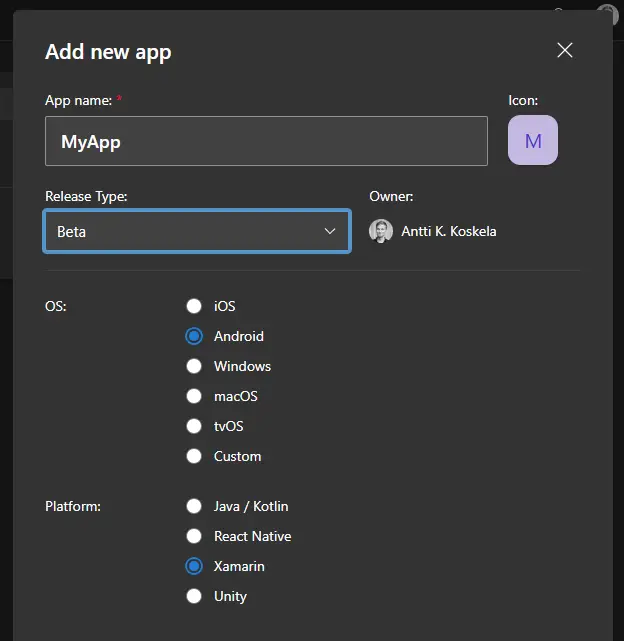The width and height of the screenshot is (624, 641).
Task: Click the Release Type field label
Action: 86,196
